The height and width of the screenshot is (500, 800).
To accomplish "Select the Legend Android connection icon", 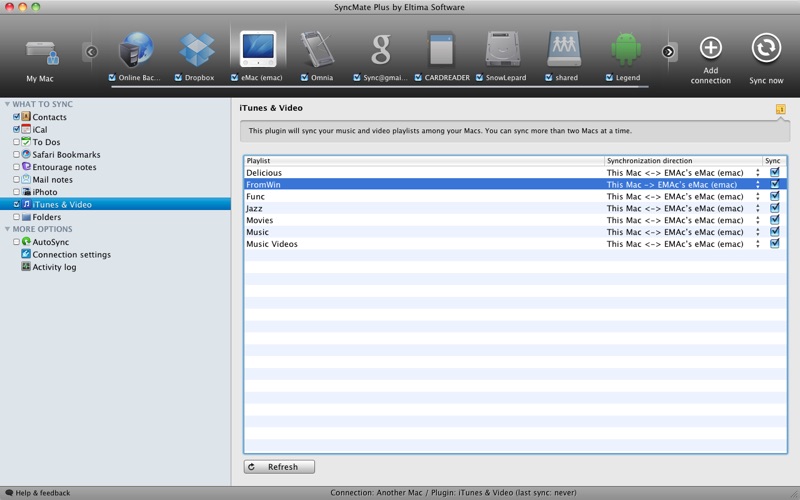I will [626, 49].
